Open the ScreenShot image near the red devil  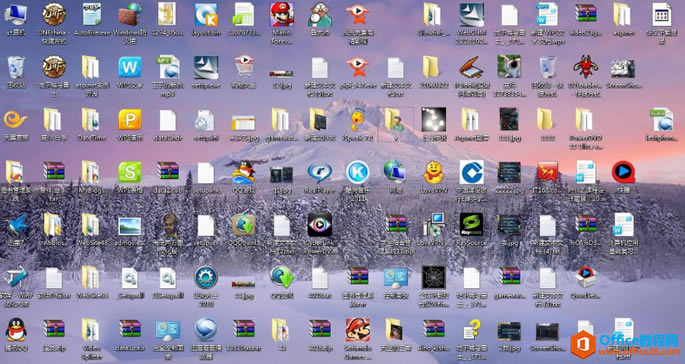coord(623,69)
